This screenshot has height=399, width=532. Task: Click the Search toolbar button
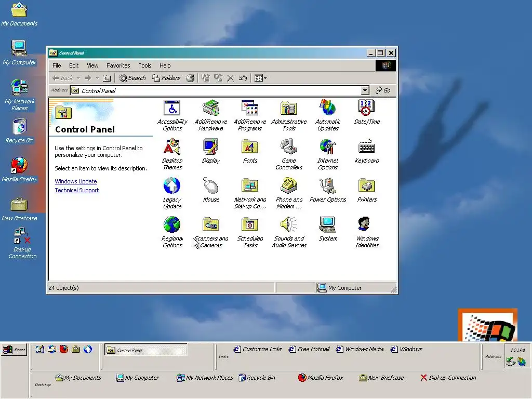tap(132, 78)
